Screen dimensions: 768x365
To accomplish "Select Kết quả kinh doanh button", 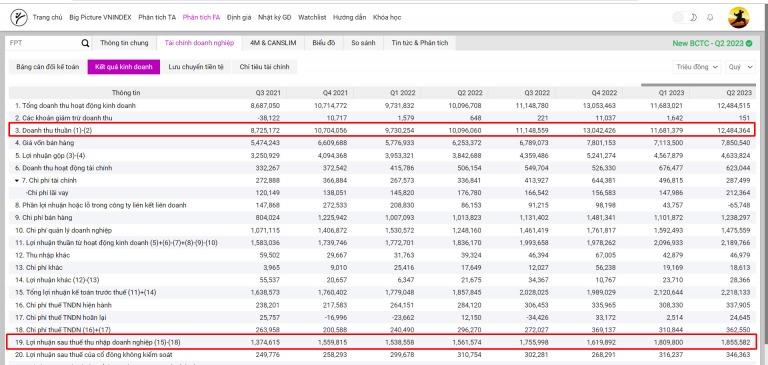I will click(x=124, y=67).
